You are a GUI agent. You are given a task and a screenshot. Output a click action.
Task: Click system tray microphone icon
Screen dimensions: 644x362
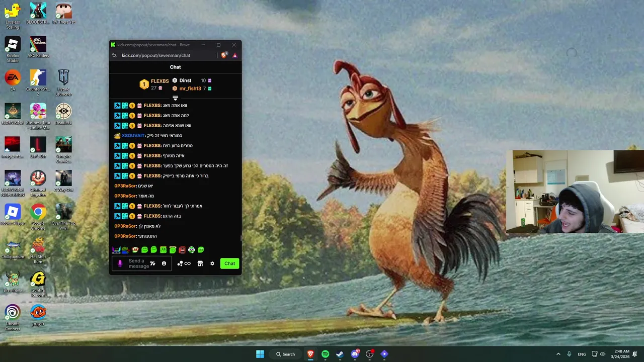click(x=569, y=354)
